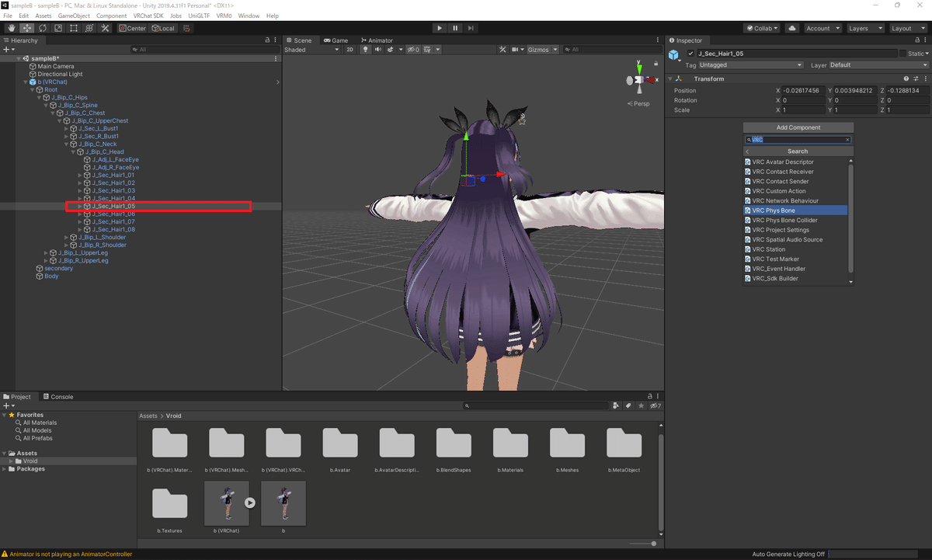Select VRC Phys Bone component
Viewport: 932px width, 560px height.
pos(795,210)
